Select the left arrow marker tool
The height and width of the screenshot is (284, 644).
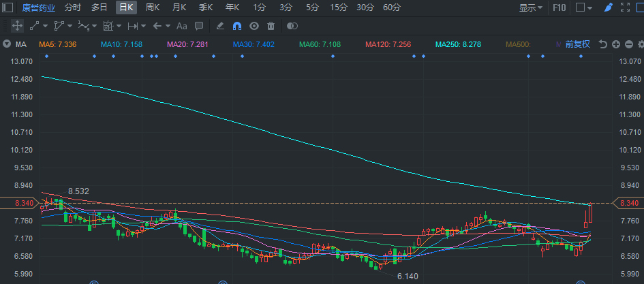pyautogui.click(x=157, y=26)
